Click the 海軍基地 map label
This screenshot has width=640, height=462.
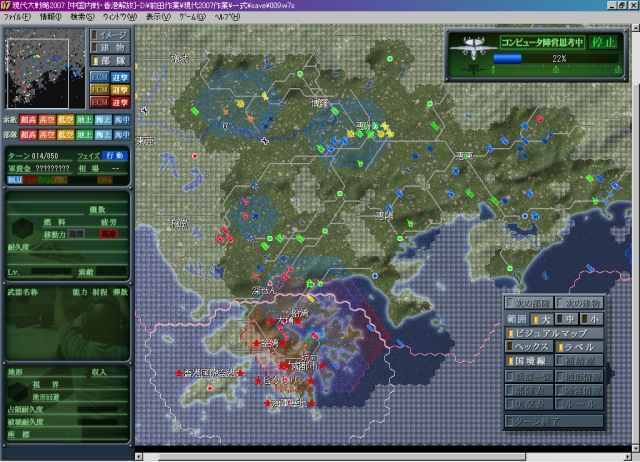pos(289,403)
